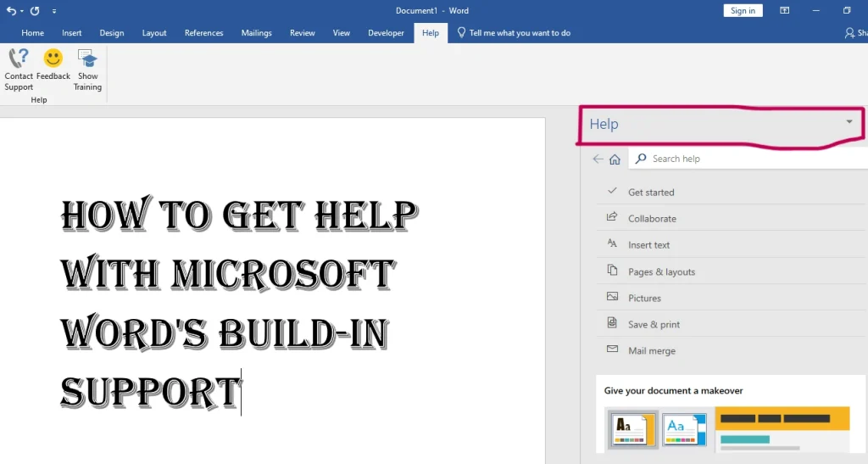Click the Ribbon Display Options icon
This screenshot has height=464, width=868.
click(x=784, y=10)
